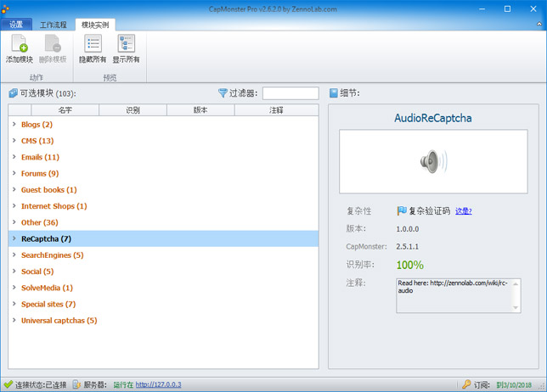The image size is (547, 392).
Task: Switch to the Workflow (工作流程) tab
Action: 54,25
